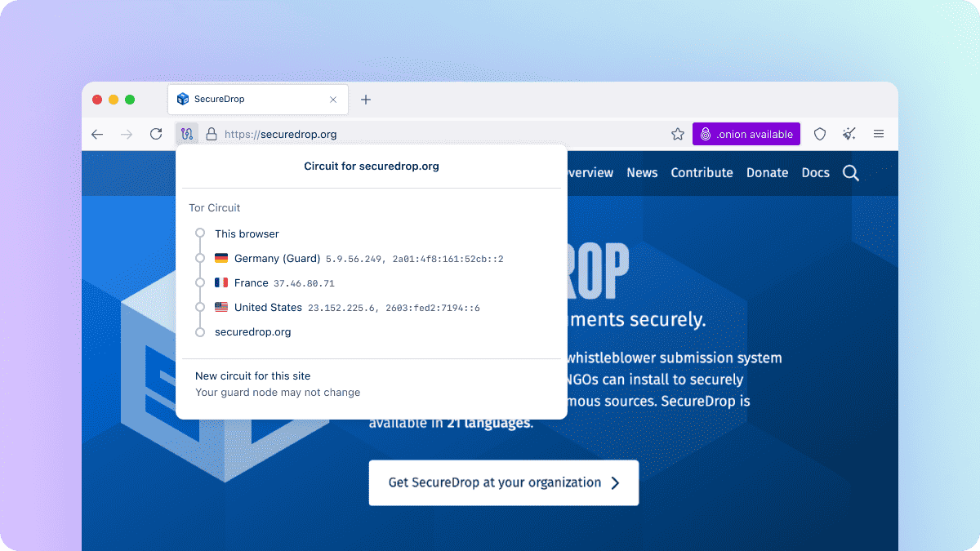The image size is (980, 551).
Task: Click the forward arrow navigation button
Action: click(127, 134)
